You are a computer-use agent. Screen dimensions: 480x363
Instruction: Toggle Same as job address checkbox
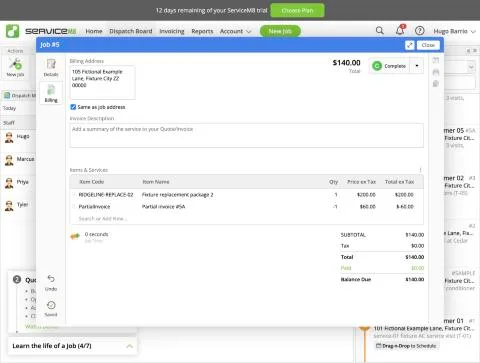73,107
